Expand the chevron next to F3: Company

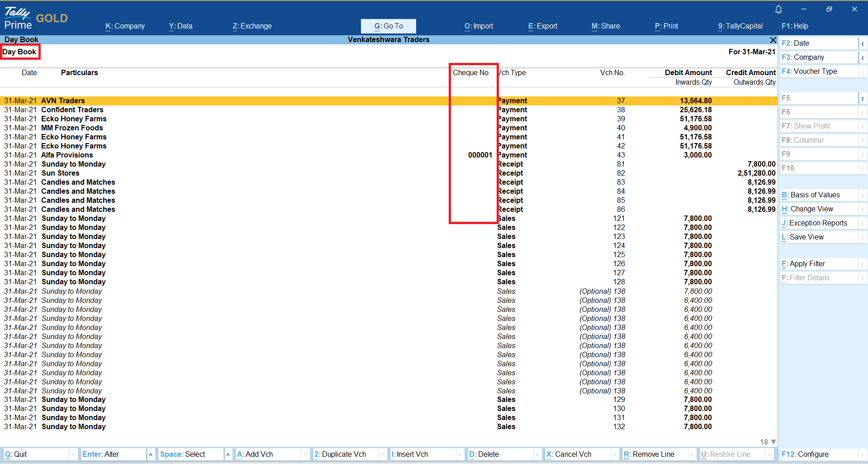click(x=863, y=57)
